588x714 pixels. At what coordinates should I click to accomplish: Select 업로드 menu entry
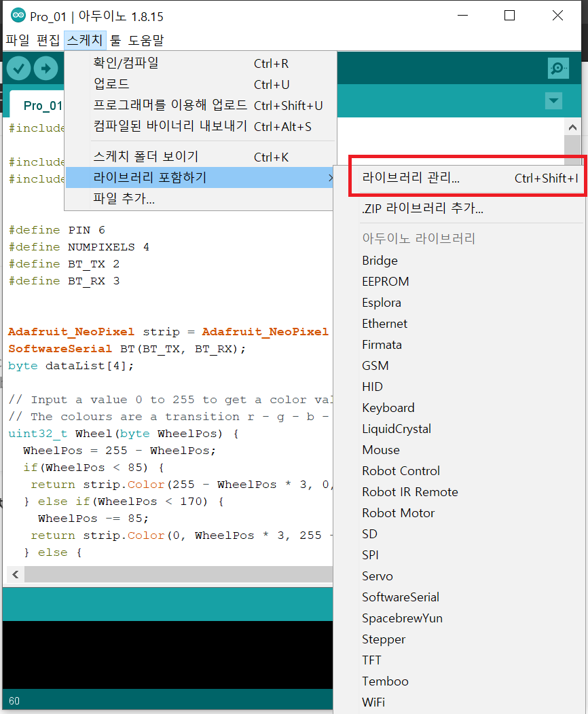(200, 84)
